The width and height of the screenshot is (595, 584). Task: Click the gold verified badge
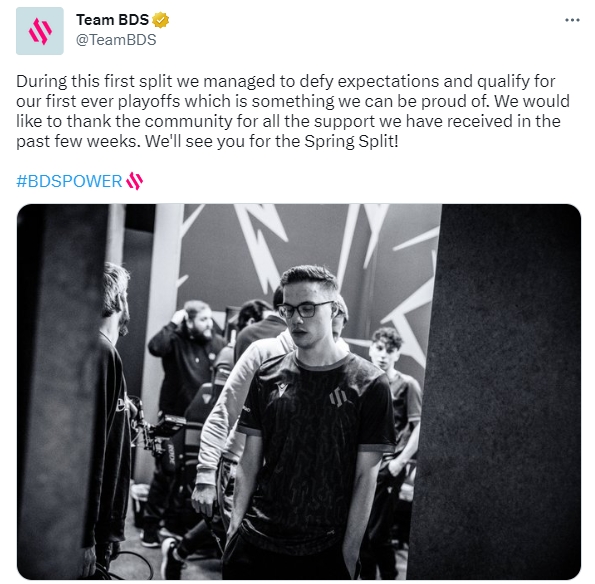(x=161, y=20)
